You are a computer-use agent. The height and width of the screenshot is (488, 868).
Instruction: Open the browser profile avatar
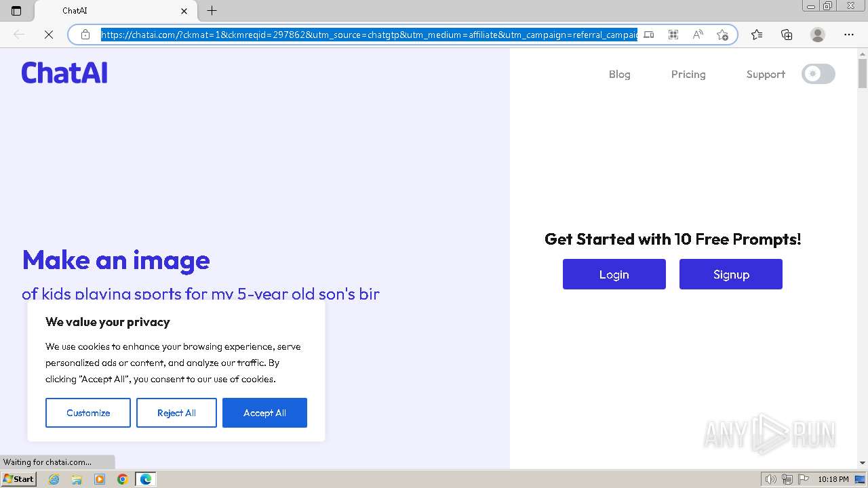point(818,35)
